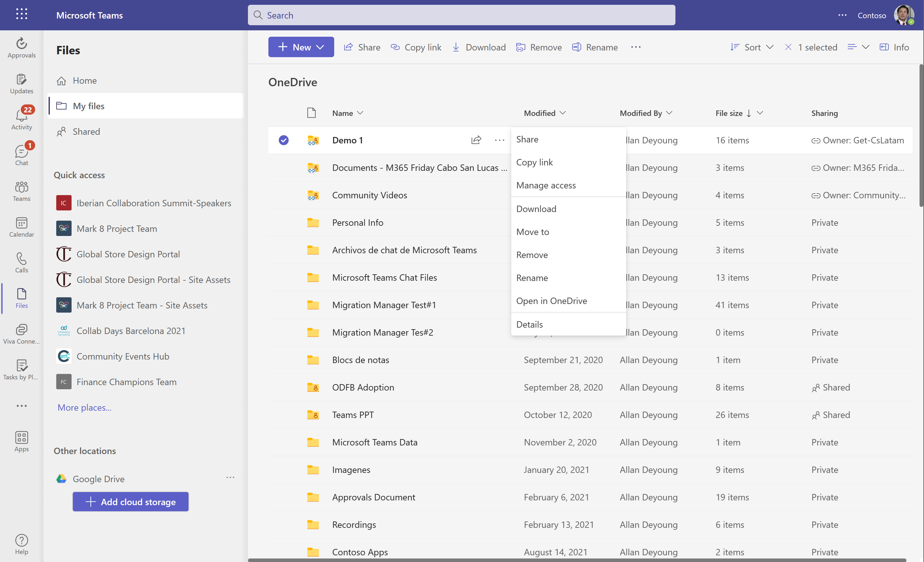Click into the Search field
The height and width of the screenshot is (562, 924).
(461, 15)
